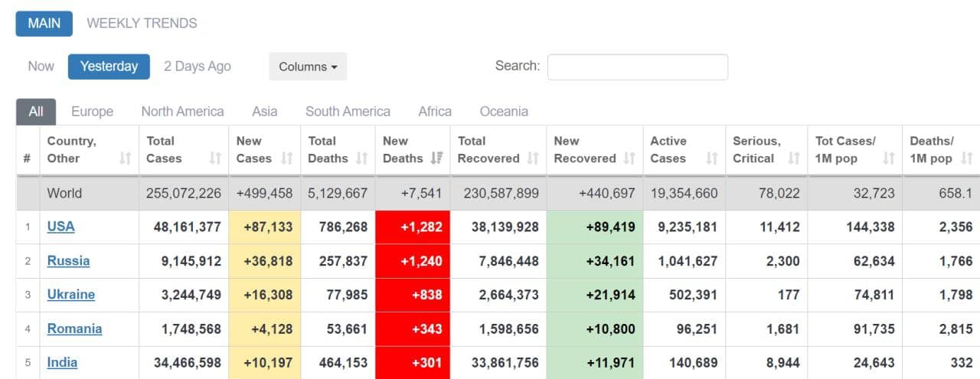Open the WEEKLY TRENDS tab

coord(142,23)
